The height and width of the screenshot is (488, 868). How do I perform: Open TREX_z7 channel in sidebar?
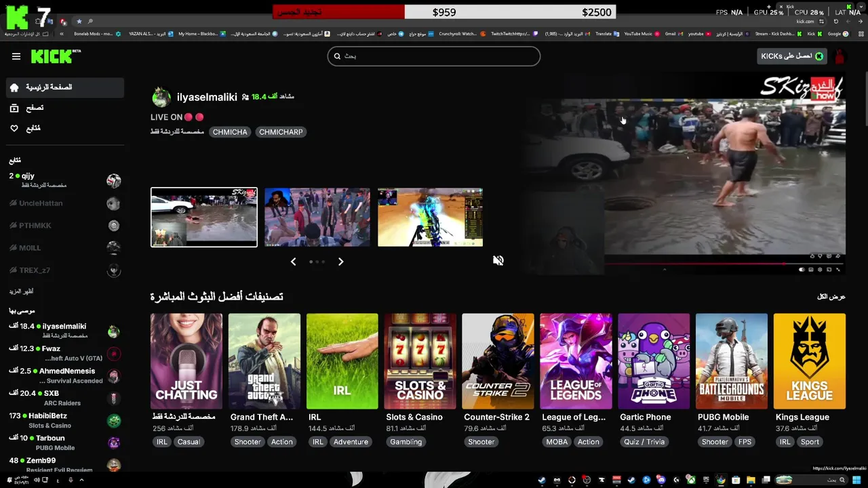(x=64, y=270)
